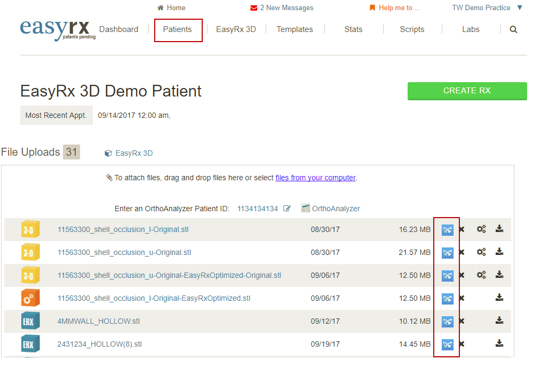Open 3D viewer for 4MMWALL_HOLLOW.stl
Image resolution: width=541 pixels, height=392 pixels.
(x=447, y=322)
